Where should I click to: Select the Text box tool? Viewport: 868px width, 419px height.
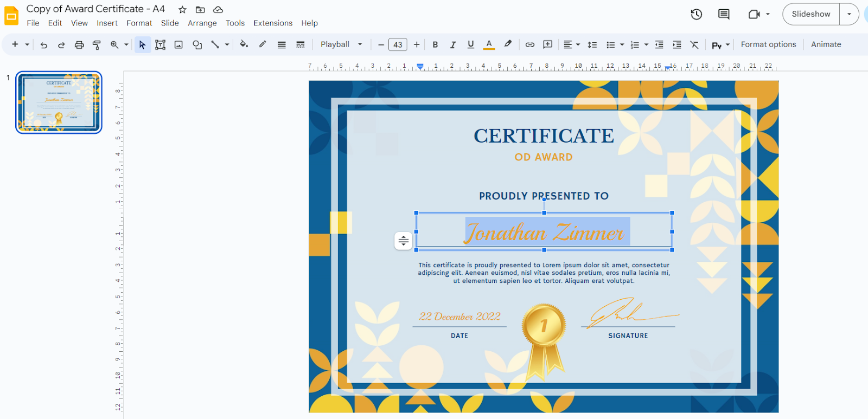160,45
